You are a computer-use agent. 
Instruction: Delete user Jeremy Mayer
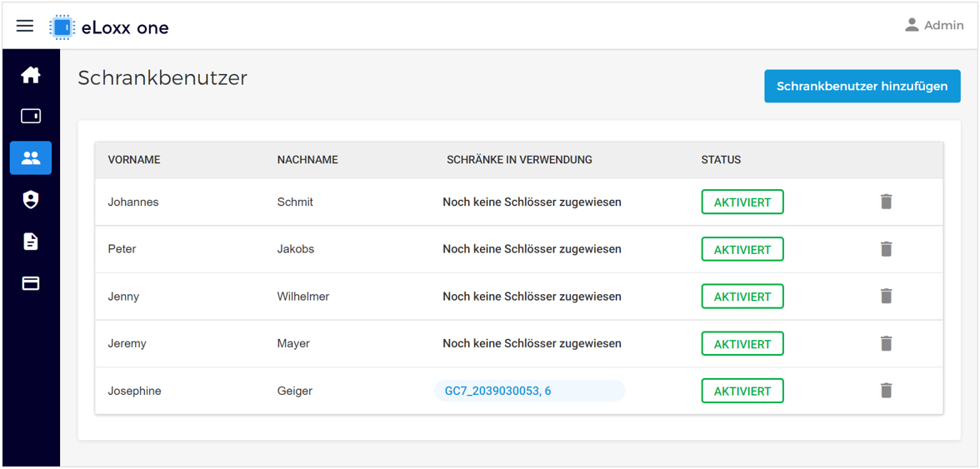click(x=886, y=343)
